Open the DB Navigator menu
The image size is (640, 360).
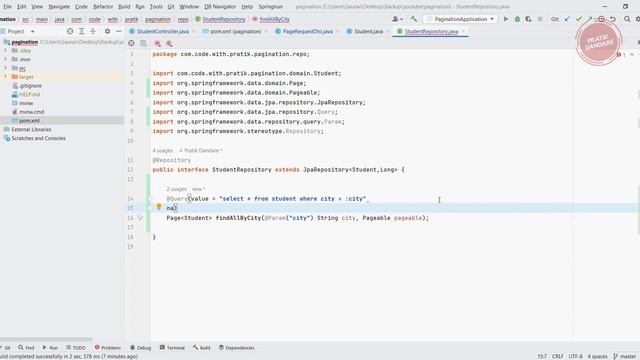point(220,7)
